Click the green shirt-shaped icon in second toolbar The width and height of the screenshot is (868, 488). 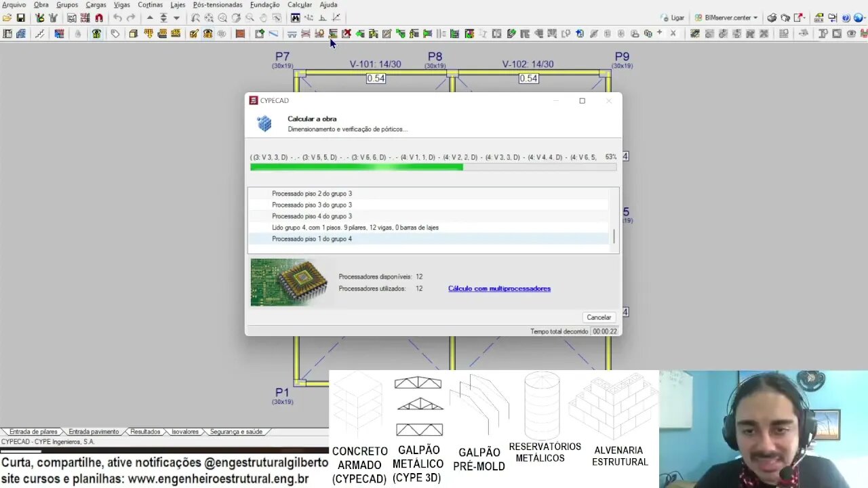pyautogui.click(x=96, y=33)
